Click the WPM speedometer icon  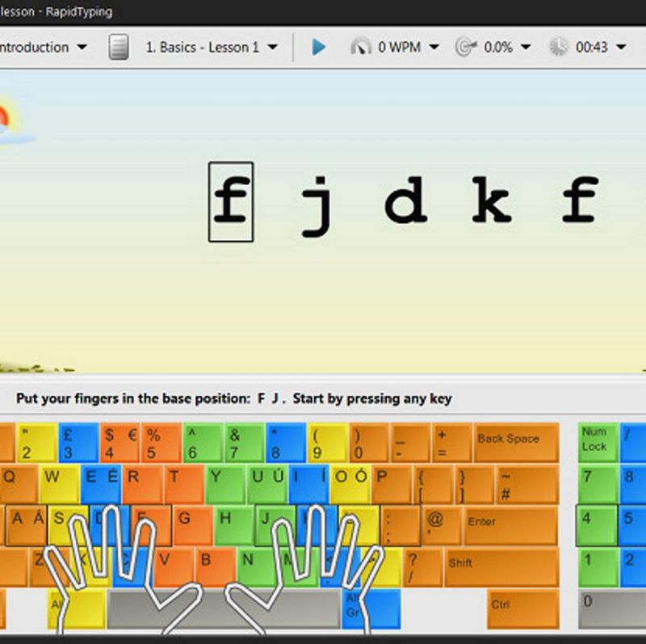[360, 47]
